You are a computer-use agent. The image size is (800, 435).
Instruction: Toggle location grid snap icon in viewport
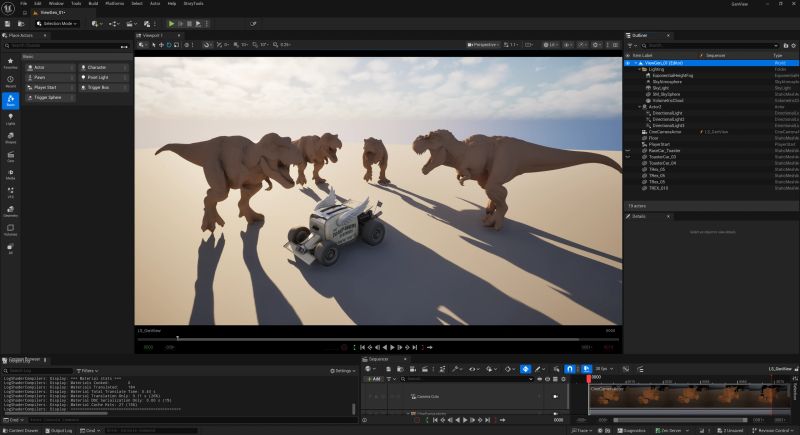coord(236,45)
